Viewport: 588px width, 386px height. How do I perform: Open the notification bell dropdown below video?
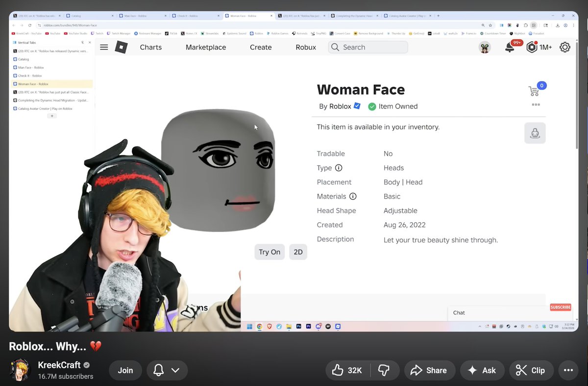tap(167, 370)
